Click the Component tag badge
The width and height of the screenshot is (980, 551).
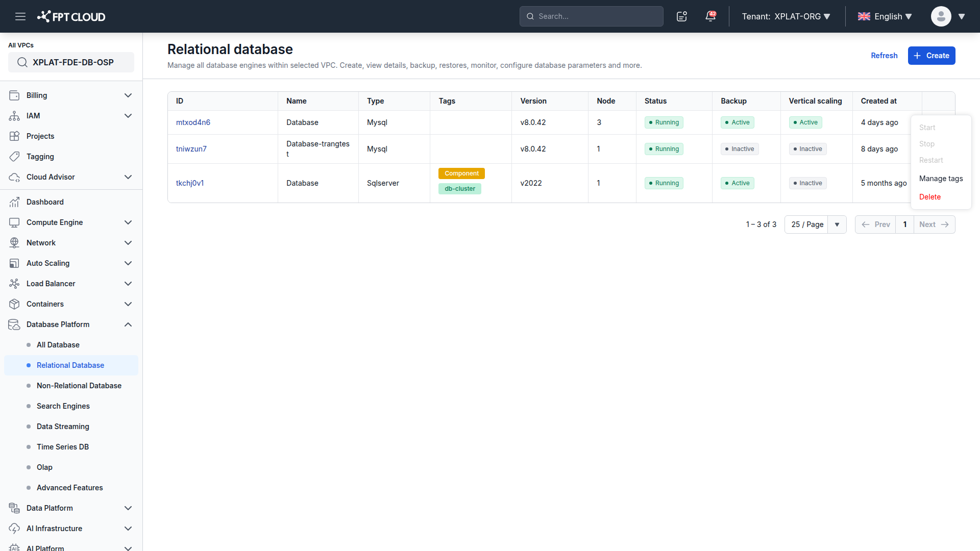pos(461,173)
